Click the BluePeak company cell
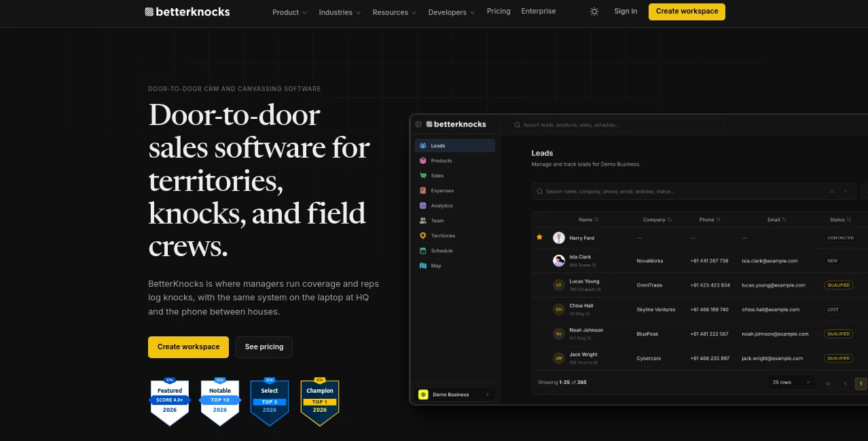The height and width of the screenshot is (441, 868). tap(647, 334)
